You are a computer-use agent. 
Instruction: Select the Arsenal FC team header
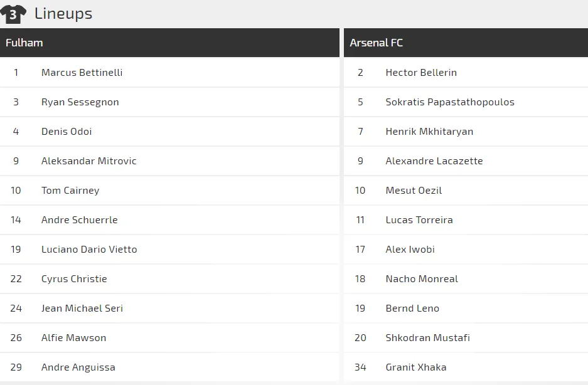tap(377, 43)
